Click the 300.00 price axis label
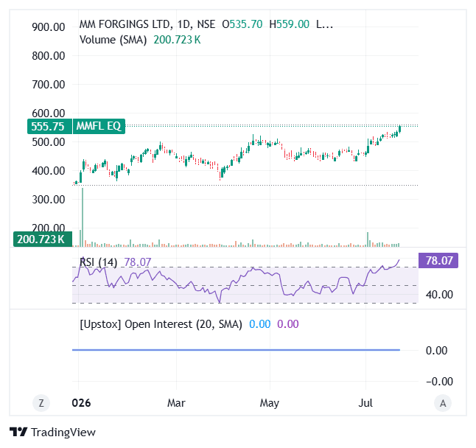476x448 pixels. (x=49, y=200)
